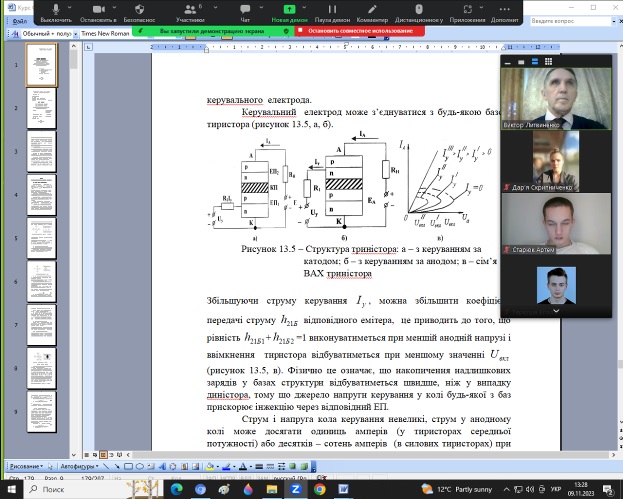Start a new screen share
623x499 pixels.
click(289, 12)
